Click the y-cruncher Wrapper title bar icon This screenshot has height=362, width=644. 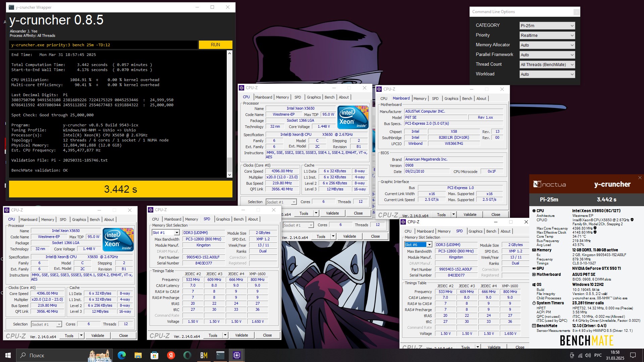(11, 7)
